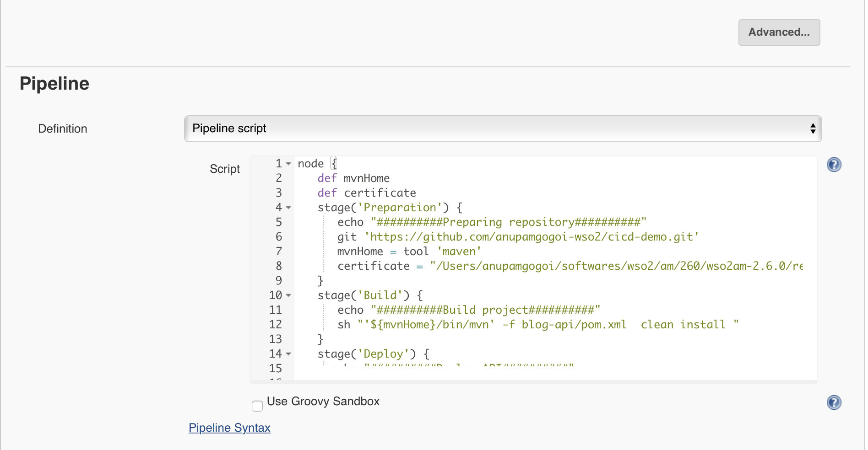Click line number 13 in editor gutter
The height and width of the screenshot is (450, 868).
pos(276,339)
